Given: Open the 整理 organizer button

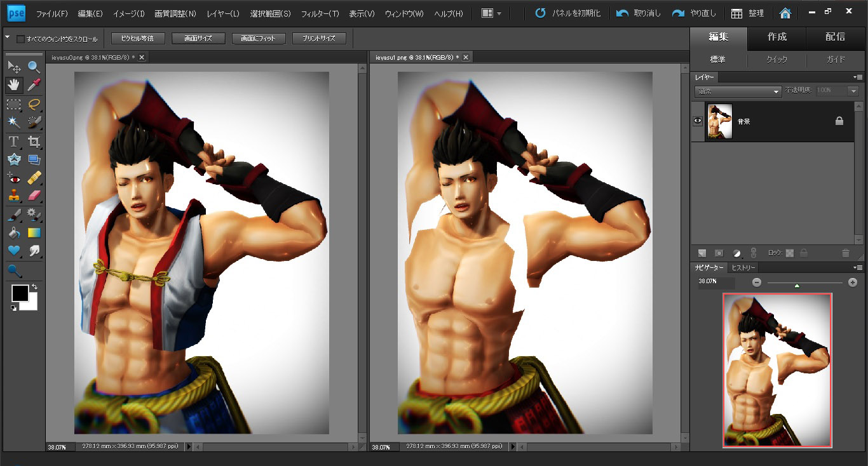Looking at the screenshot, I should (748, 13).
